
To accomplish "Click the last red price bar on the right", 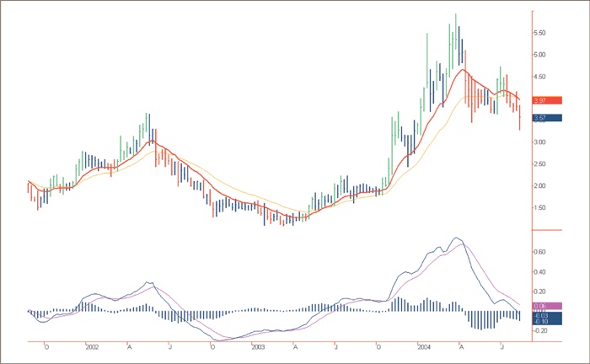I will [520, 116].
